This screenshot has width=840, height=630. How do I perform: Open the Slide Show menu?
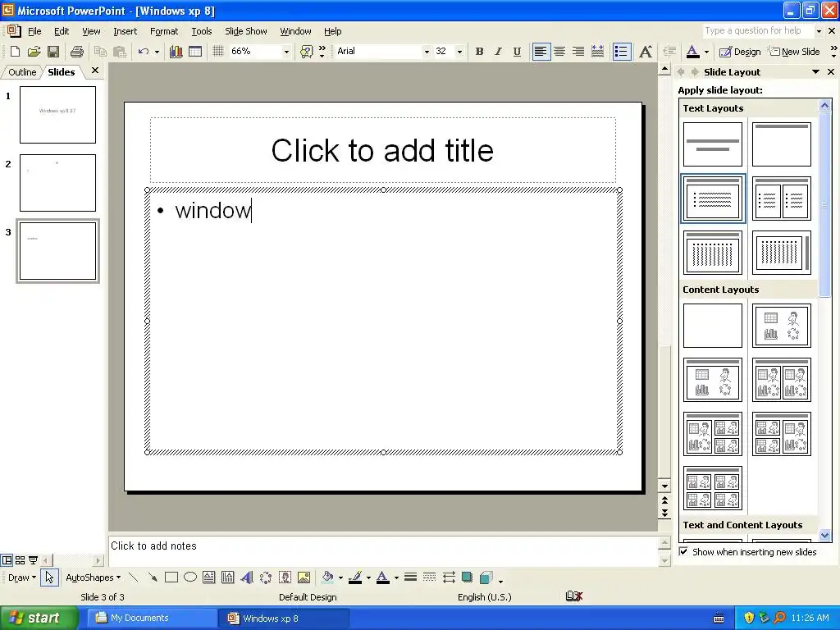tap(246, 31)
